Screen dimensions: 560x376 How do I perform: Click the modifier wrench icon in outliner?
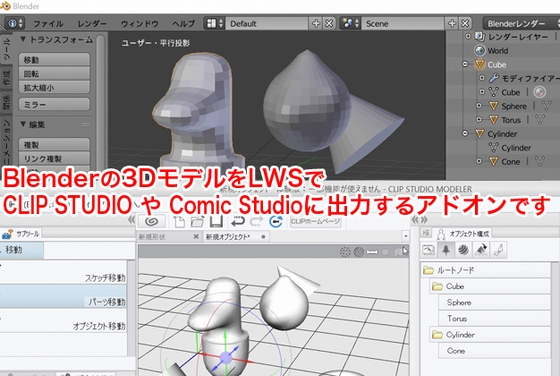pyautogui.click(x=494, y=78)
